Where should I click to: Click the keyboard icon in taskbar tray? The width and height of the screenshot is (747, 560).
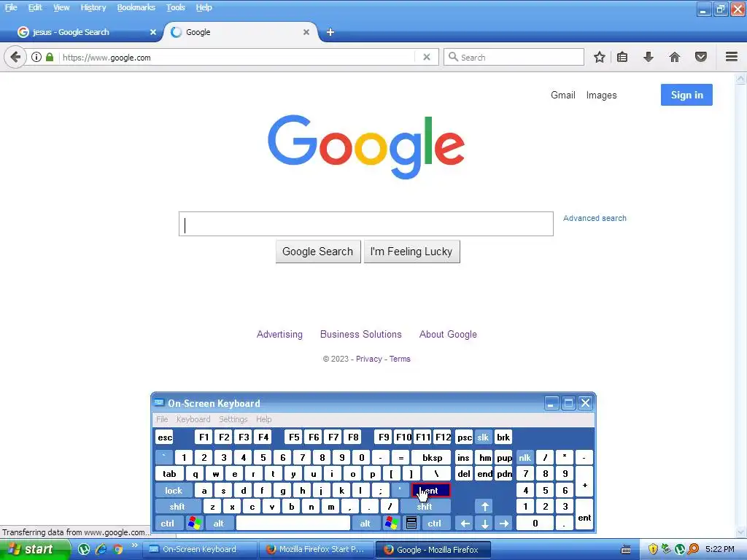626,550
